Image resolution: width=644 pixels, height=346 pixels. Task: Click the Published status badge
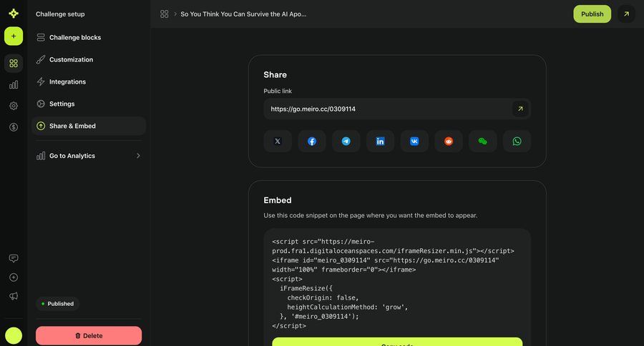[57, 304]
